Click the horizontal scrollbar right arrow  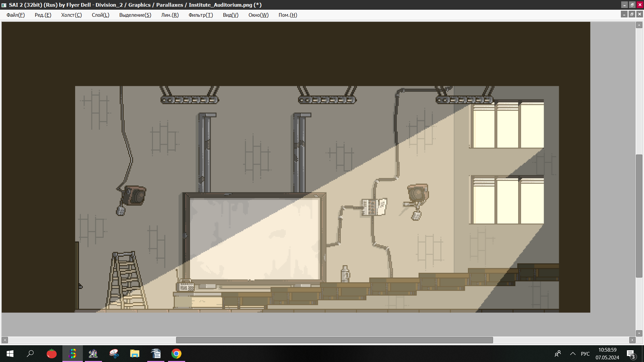click(632, 340)
